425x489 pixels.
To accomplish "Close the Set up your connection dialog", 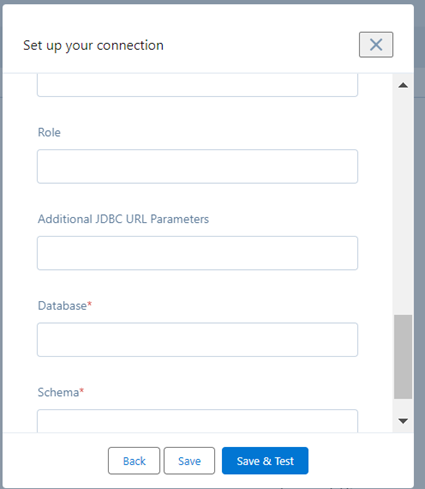I will [x=376, y=45].
